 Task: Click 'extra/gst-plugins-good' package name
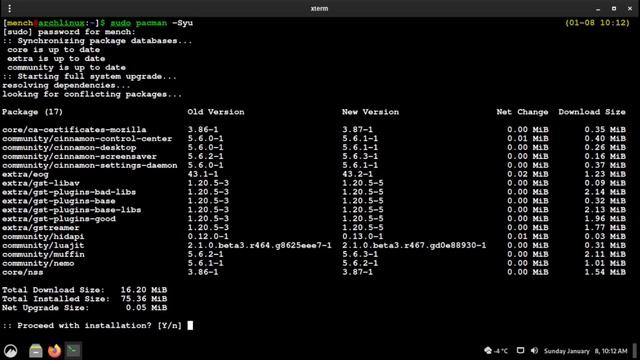tap(58, 219)
